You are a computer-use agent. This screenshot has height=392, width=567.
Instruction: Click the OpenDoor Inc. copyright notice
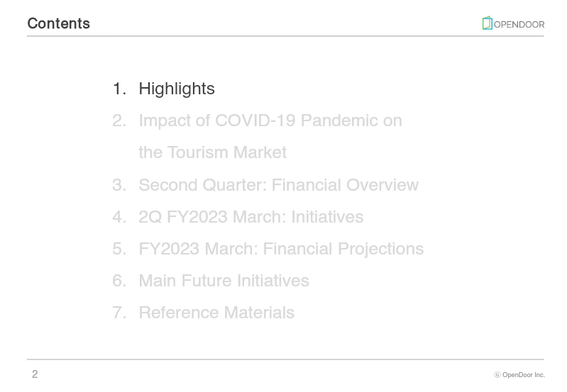coord(519,375)
